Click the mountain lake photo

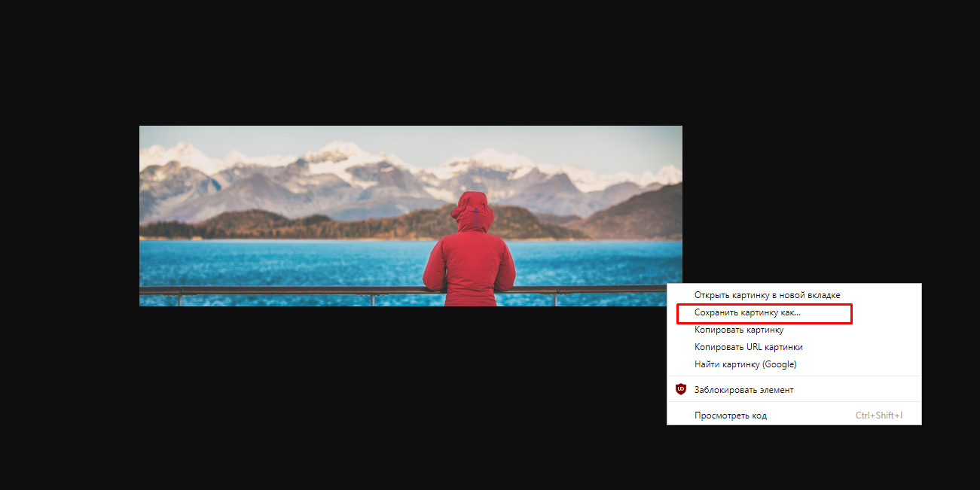pyautogui.click(x=411, y=216)
